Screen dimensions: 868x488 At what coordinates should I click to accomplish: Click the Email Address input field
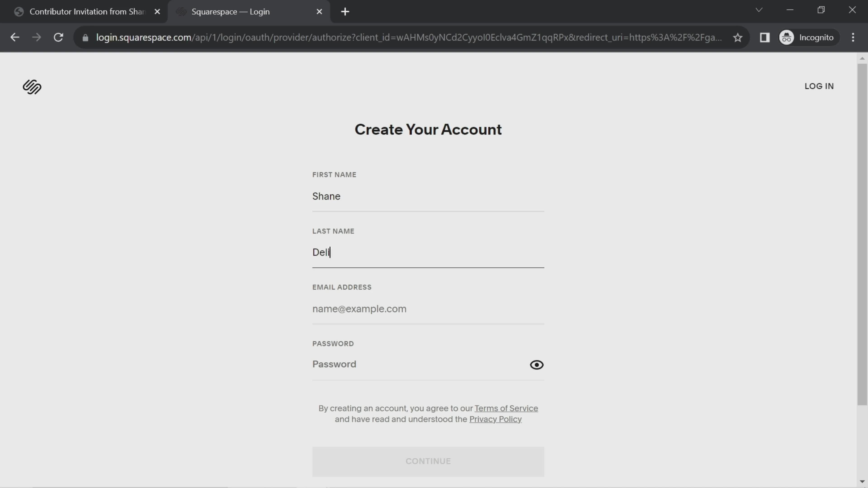click(428, 309)
